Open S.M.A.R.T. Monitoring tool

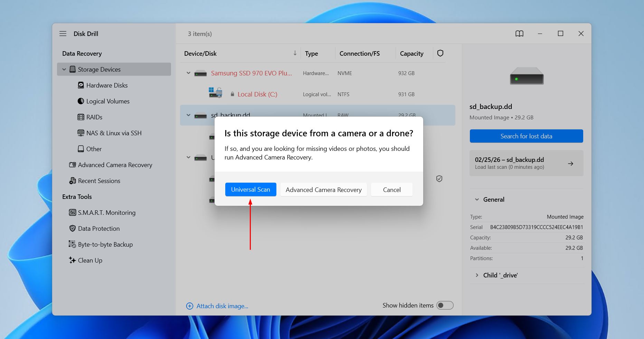[x=106, y=213]
